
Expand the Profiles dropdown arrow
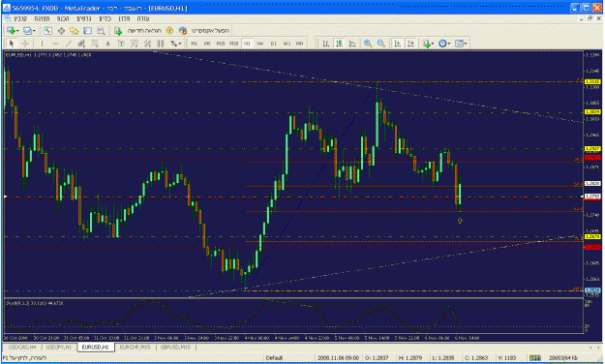pos(34,31)
